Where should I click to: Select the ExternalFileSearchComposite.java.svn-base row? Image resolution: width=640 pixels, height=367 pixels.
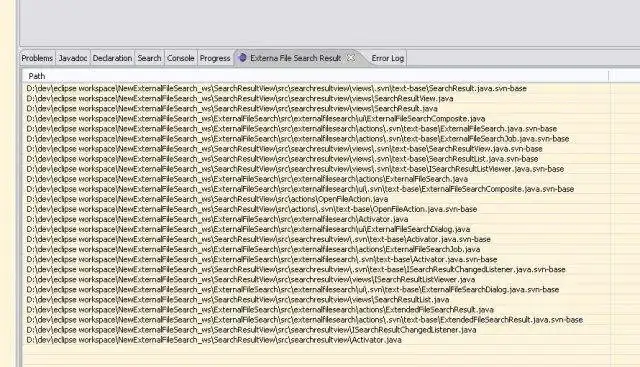pyautogui.click(x=315, y=189)
